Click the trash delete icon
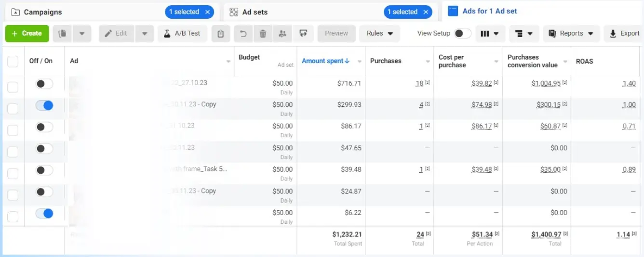The image size is (644, 257). point(263,34)
